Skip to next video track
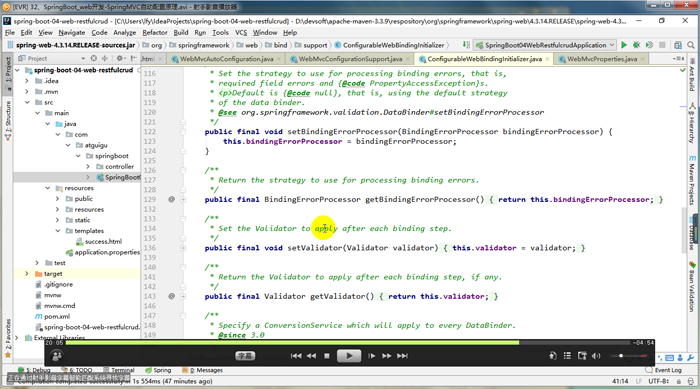The image size is (700, 389). coord(402,356)
